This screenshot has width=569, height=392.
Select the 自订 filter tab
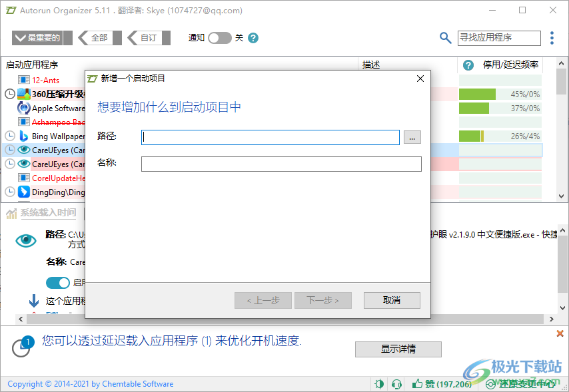[x=149, y=38]
